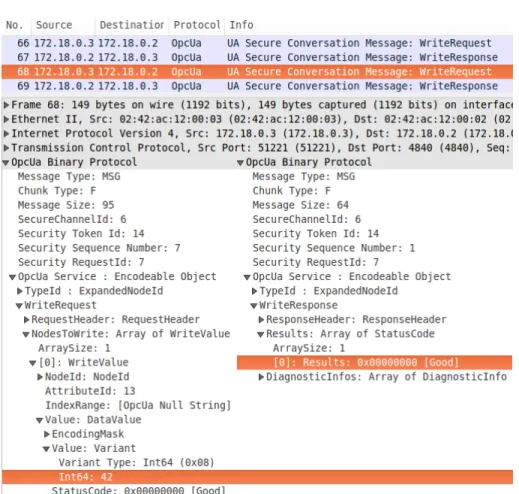Collapse left OpcUa Service Encodeable Object

[13, 277]
